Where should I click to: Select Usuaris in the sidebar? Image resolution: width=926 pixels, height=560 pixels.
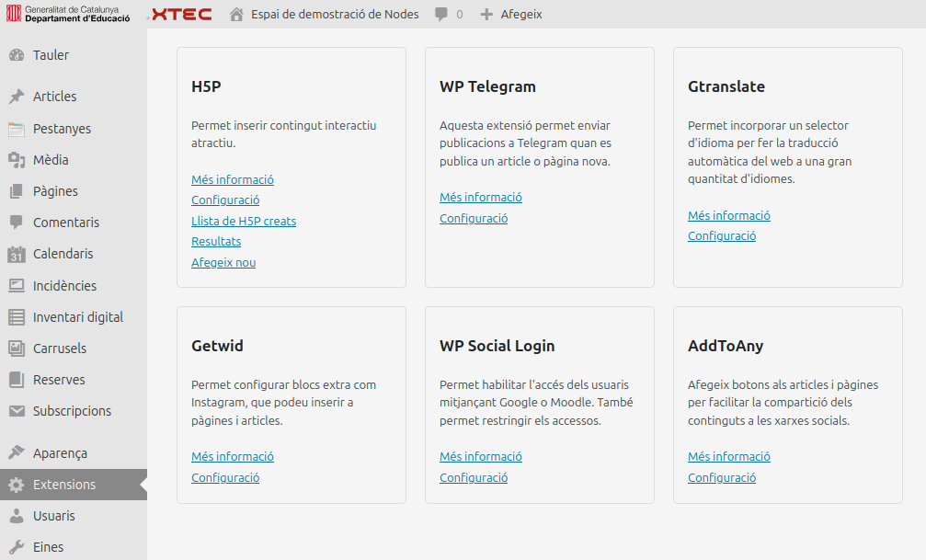click(x=54, y=516)
